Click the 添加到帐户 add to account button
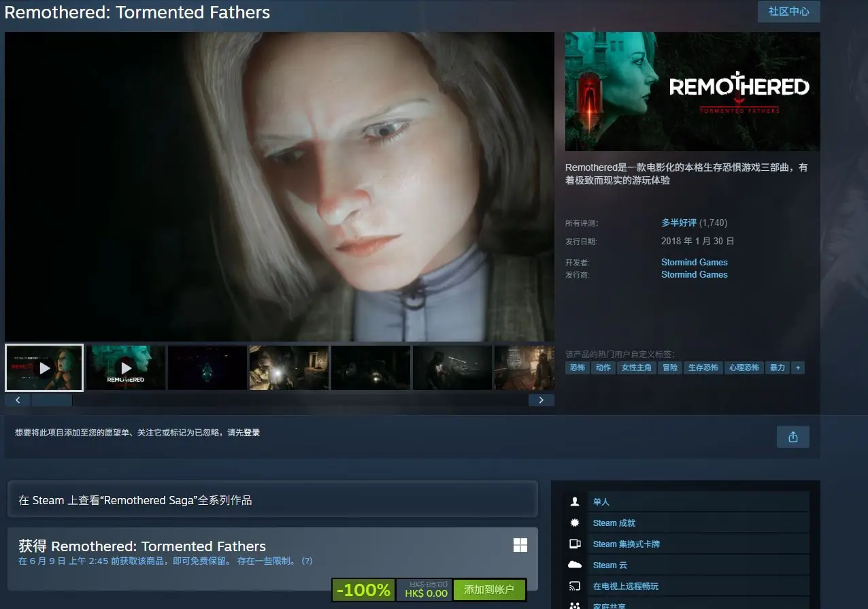The height and width of the screenshot is (609, 868). (490, 590)
